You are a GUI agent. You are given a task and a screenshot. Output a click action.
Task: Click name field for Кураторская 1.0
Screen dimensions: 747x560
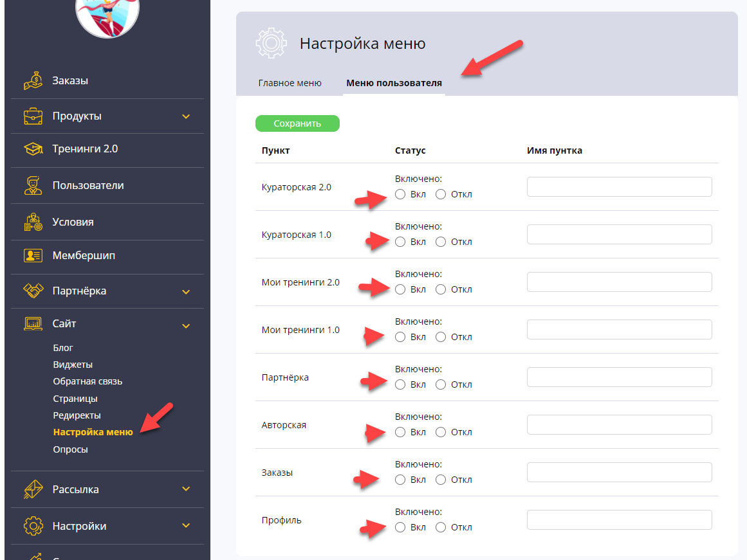pos(620,234)
